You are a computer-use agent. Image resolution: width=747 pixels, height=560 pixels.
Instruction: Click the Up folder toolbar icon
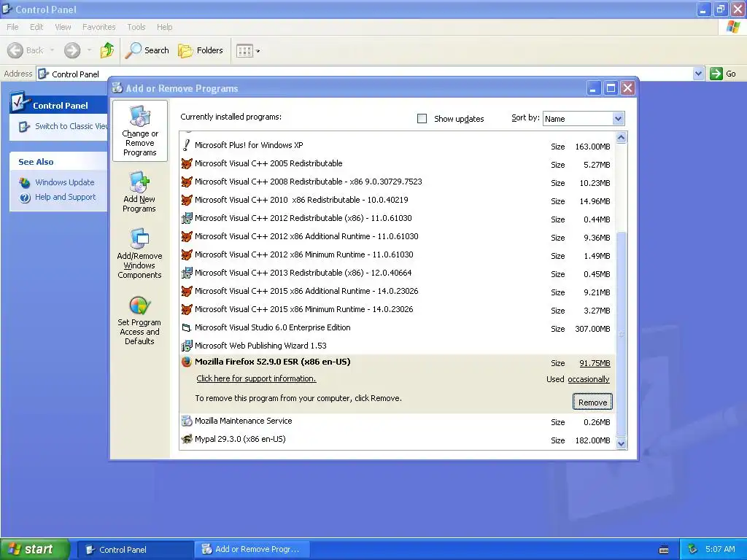point(107,50)
